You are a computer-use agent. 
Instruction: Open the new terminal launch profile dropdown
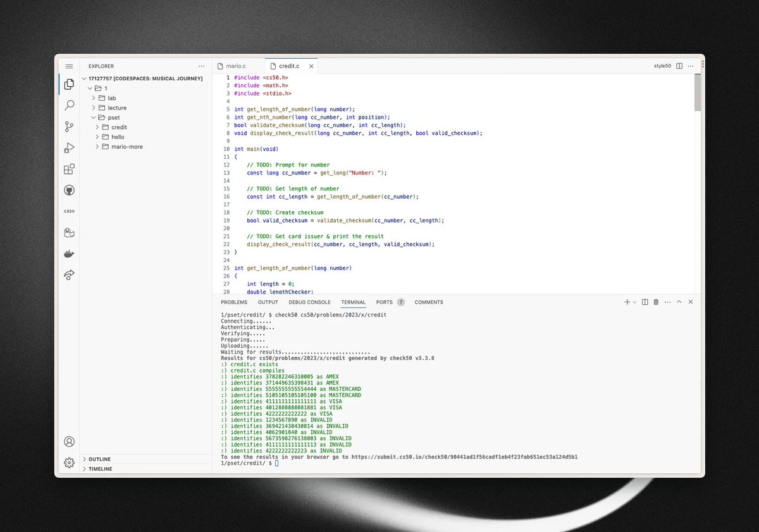point(634,302)
